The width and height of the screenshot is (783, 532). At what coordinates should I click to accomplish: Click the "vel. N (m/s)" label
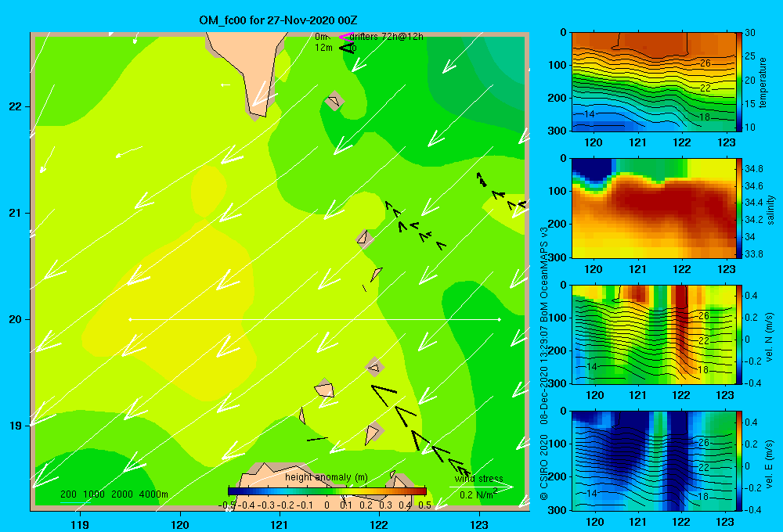click(770, 337)
